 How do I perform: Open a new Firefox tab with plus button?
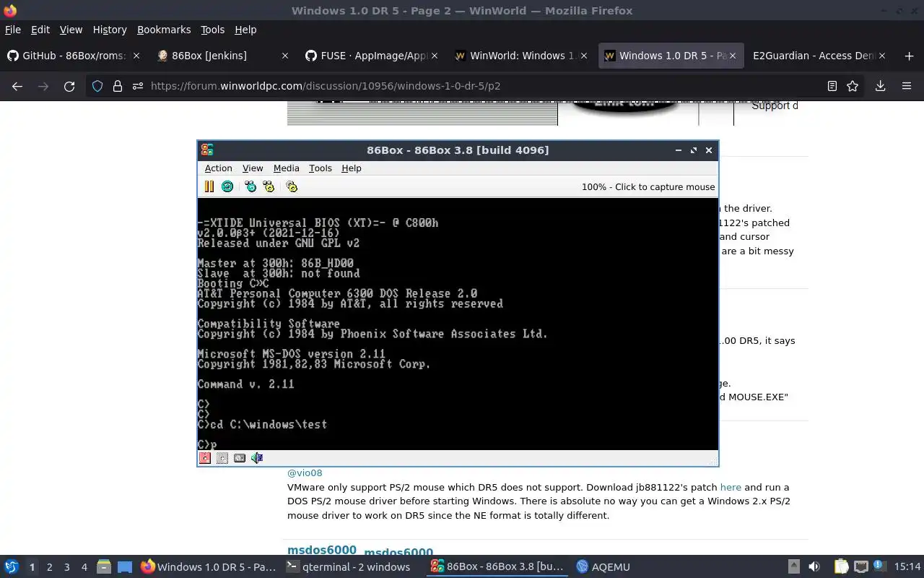pyautogui.click(x=909, y=56)
